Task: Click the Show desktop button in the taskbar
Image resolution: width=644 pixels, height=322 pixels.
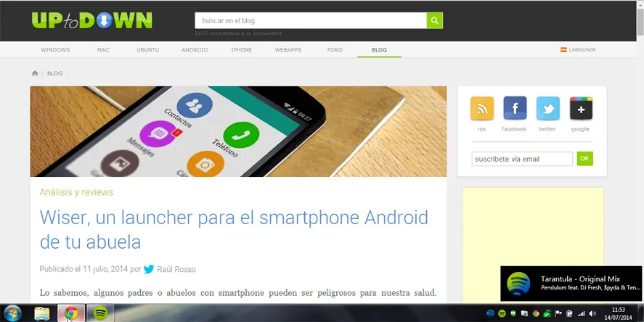Action: [x=640, y=313]
